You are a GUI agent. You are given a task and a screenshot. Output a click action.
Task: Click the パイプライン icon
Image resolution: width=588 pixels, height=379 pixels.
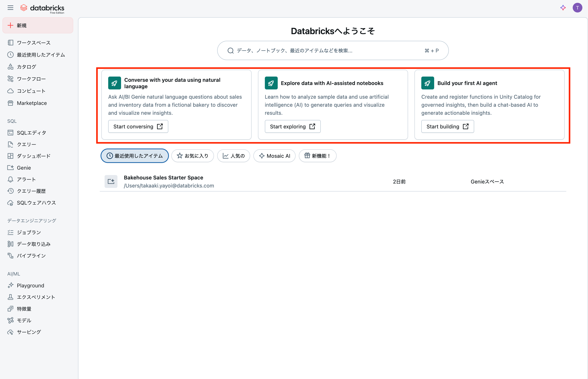[10, 256]
